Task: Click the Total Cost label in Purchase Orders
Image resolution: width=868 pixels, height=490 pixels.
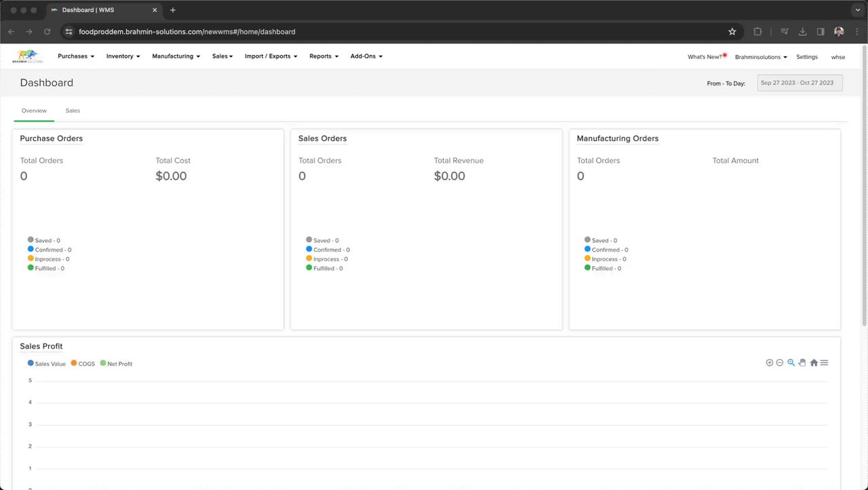Action: (173, 161)
